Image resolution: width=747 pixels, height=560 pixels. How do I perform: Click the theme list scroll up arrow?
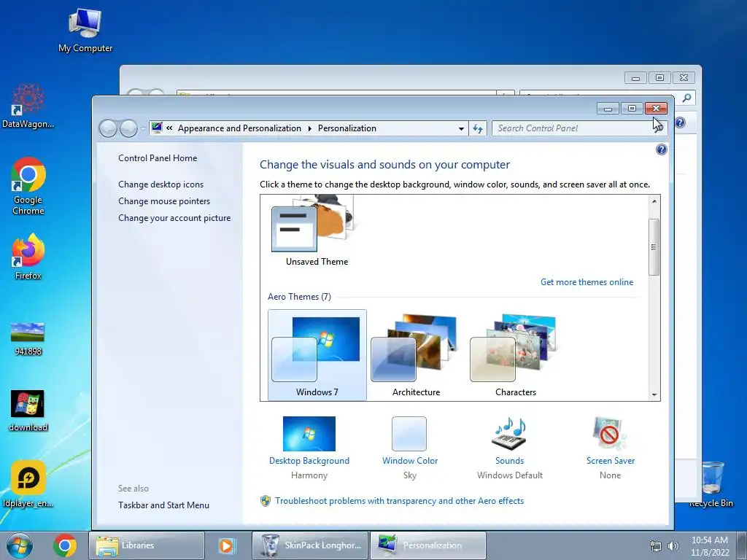click(654, 201)
